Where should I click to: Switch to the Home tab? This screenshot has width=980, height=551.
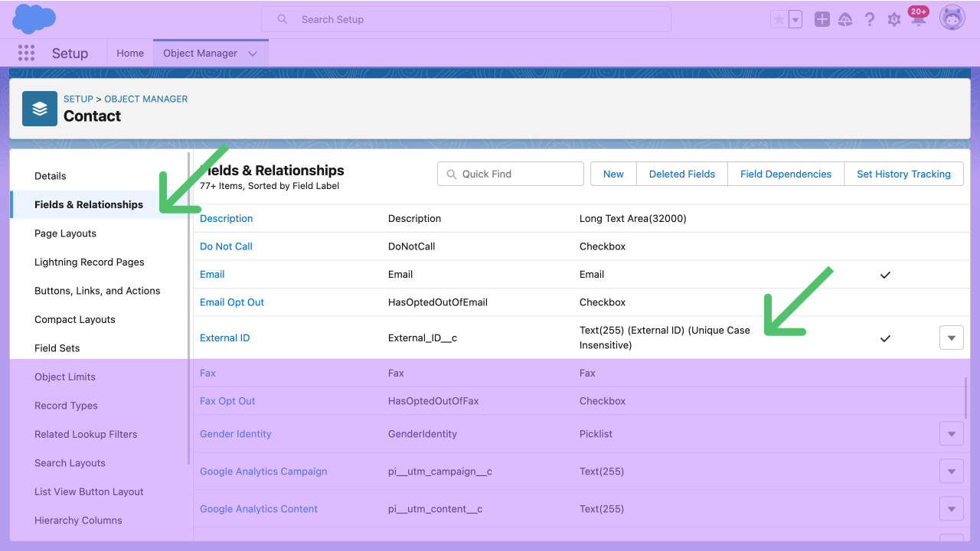tap(130, 53)
